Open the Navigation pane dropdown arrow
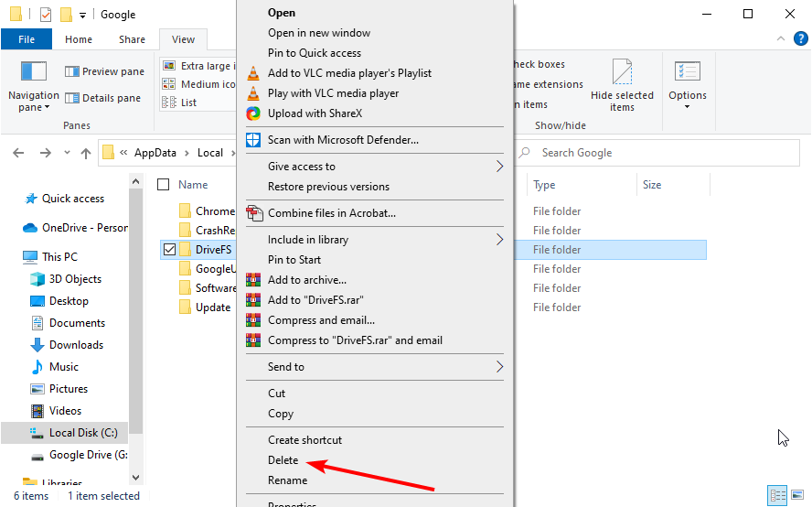The image size is (812, 507). click(x=48, y=107)
